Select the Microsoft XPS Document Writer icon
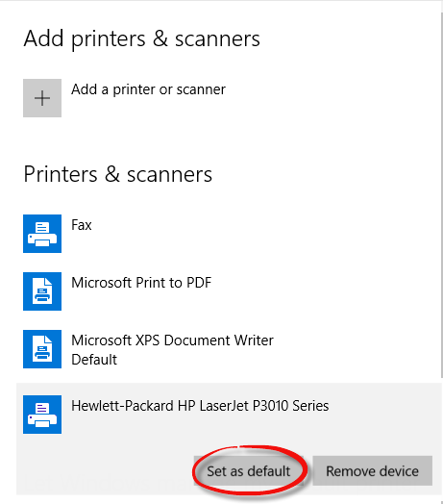The width and height of the screenshot is (443, 504). [x=42, y=349]
